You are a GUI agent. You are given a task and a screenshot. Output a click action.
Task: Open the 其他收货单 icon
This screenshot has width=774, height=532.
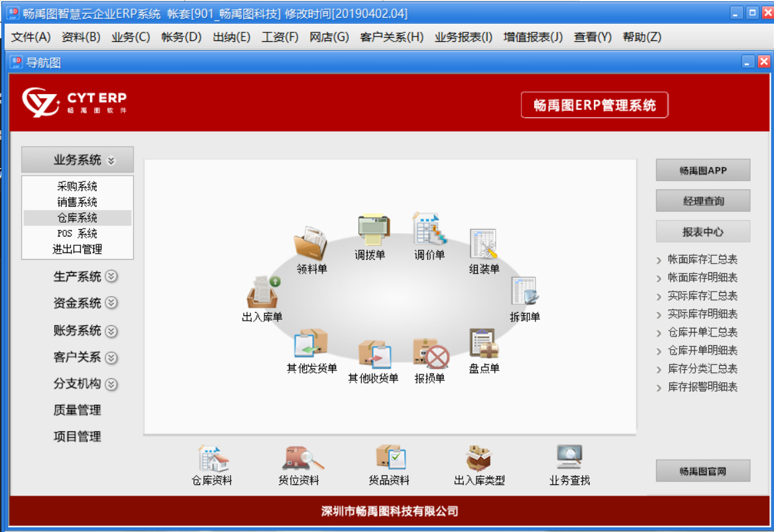(374, 353)
